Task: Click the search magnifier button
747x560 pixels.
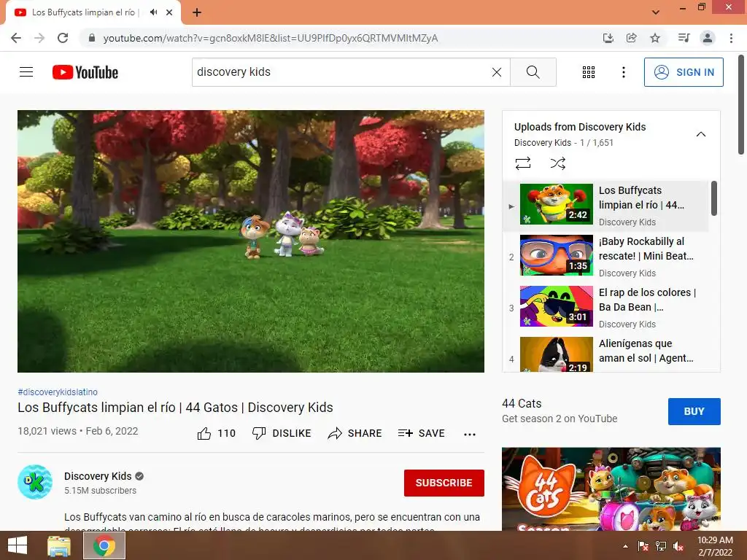Action: pos(533,72)
